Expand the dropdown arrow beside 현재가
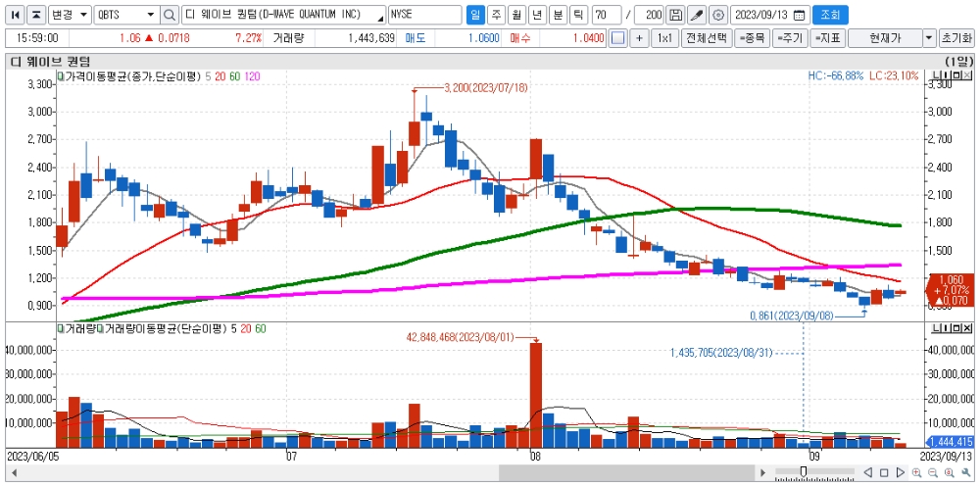The image size is (980, 487). pyautogui.click(x=929, y=38)
